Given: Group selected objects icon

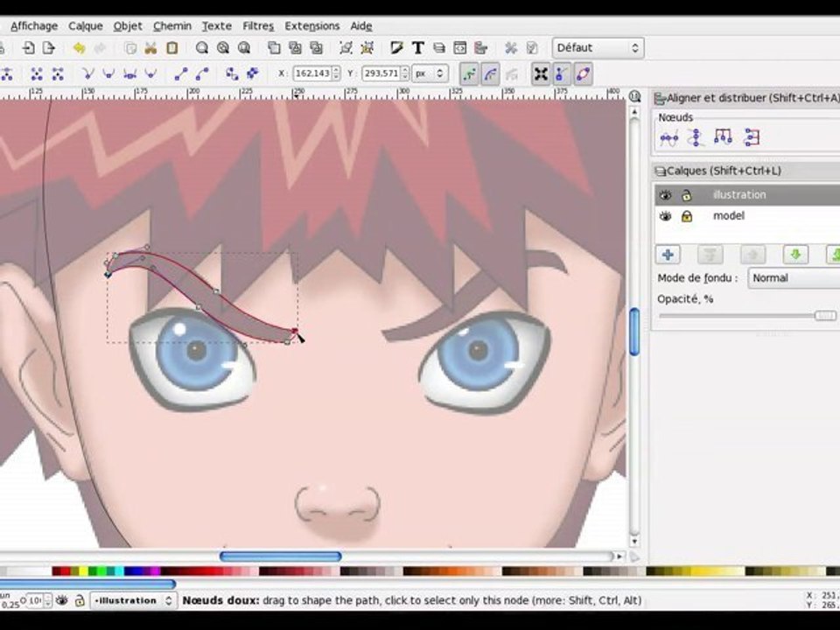Looking at the screenshot, I should 346,48.
